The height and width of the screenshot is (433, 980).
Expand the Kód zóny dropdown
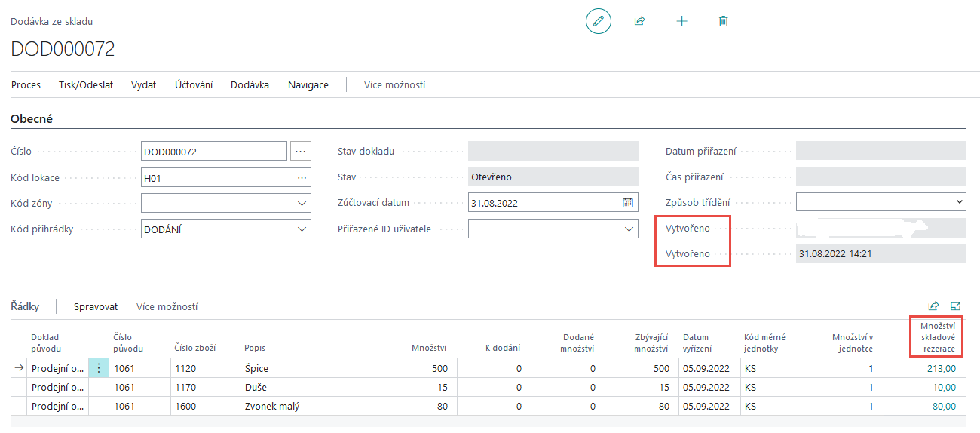[x=302, y=203]
